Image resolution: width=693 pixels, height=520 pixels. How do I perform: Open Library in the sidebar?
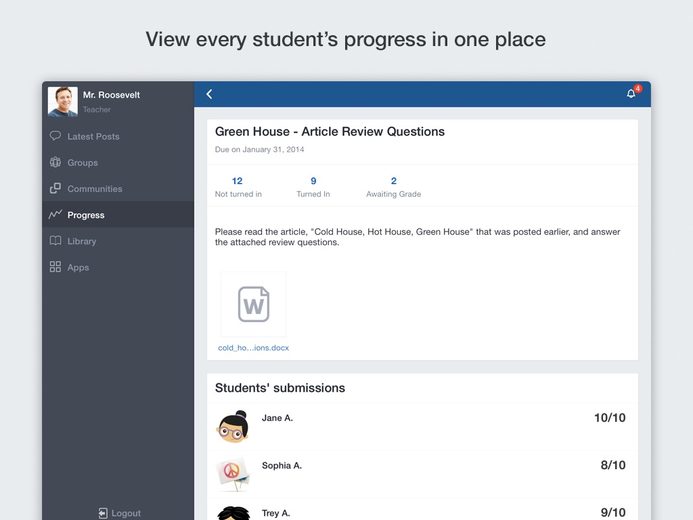click(x=118, y=241)
